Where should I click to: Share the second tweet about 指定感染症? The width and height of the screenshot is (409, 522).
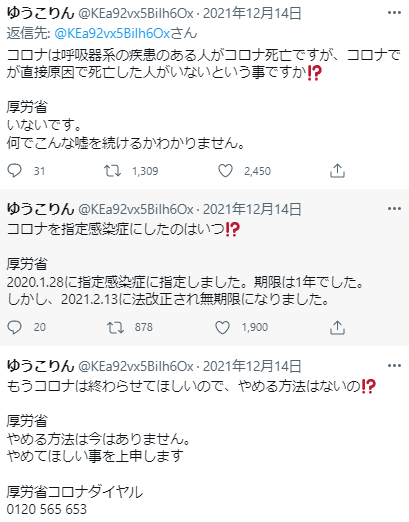pyautogui.click(x=337, y=327)
